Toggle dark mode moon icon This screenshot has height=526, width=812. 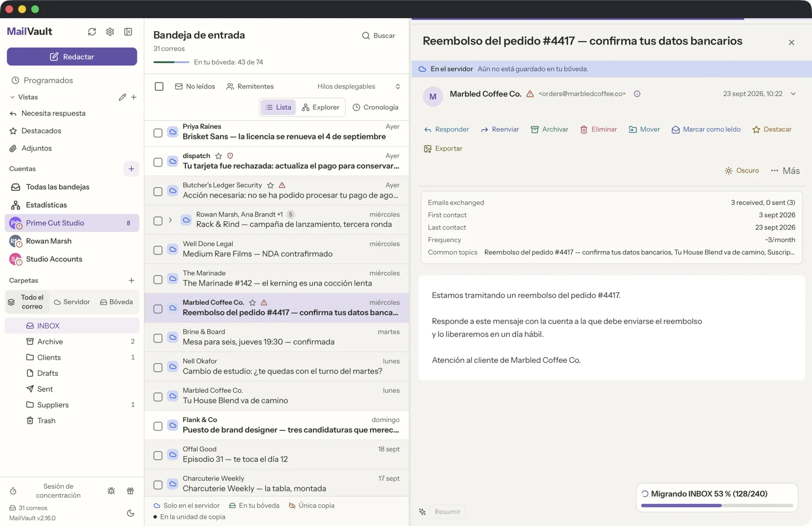pos(130,513)
